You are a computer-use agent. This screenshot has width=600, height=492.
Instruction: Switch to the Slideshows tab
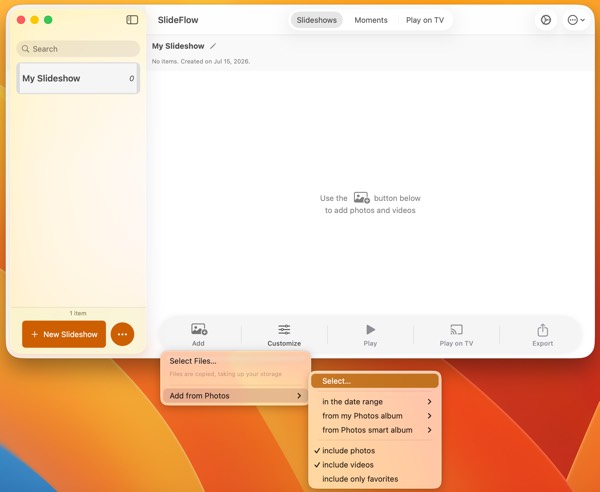click(x=316, y=20)
